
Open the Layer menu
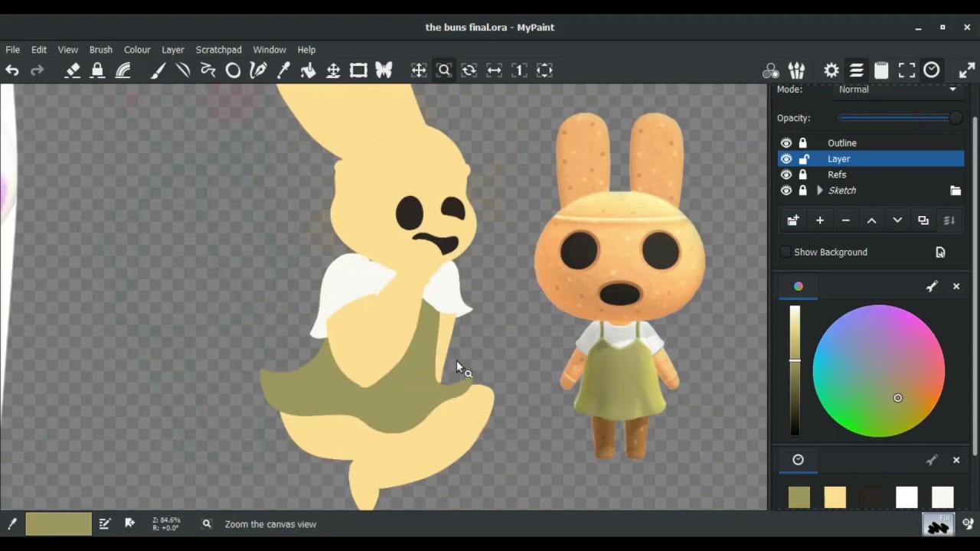pos(172,50)
